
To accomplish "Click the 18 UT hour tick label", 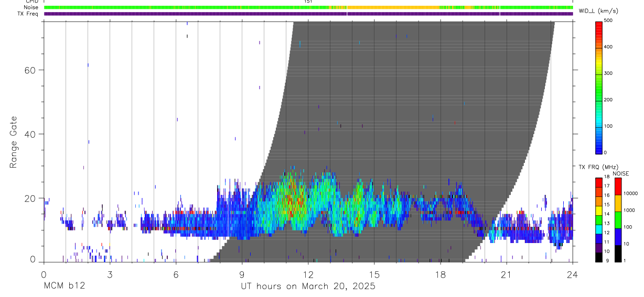I will click(441, 274).
